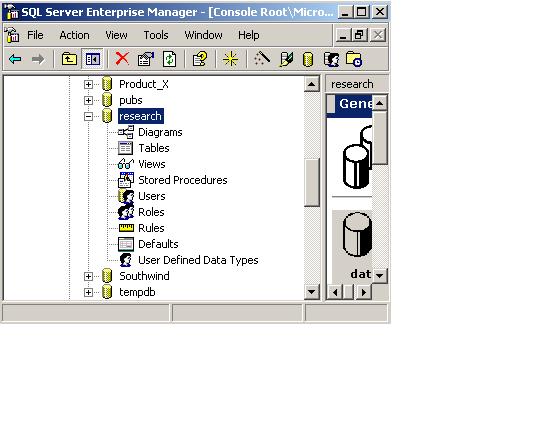Click tree pane scroll up arrow
This screenshot has height=429, width=552.
pyautogui.click(x=312, y=84)
